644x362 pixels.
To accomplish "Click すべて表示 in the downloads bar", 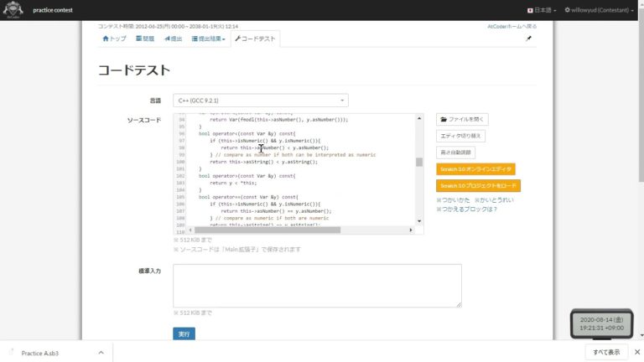I will pos(605,352).
